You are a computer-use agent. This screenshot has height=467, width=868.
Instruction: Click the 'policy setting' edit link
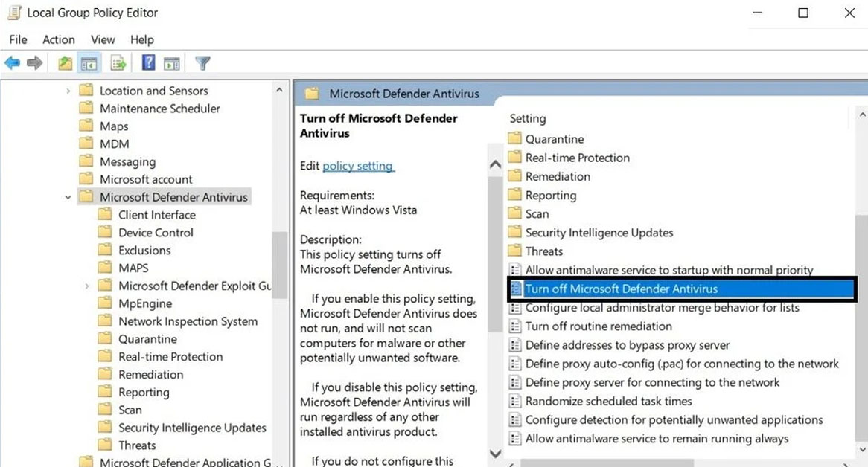point(358,166)
